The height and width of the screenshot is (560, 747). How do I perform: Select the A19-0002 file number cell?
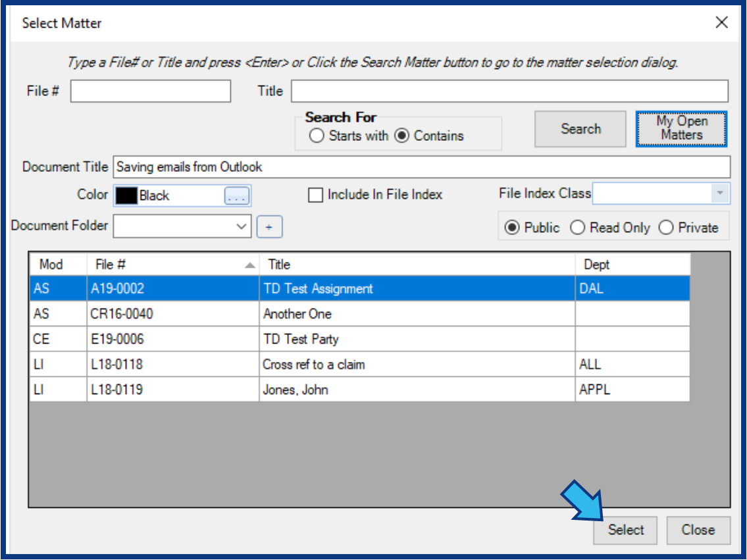(x=173, y=289)
